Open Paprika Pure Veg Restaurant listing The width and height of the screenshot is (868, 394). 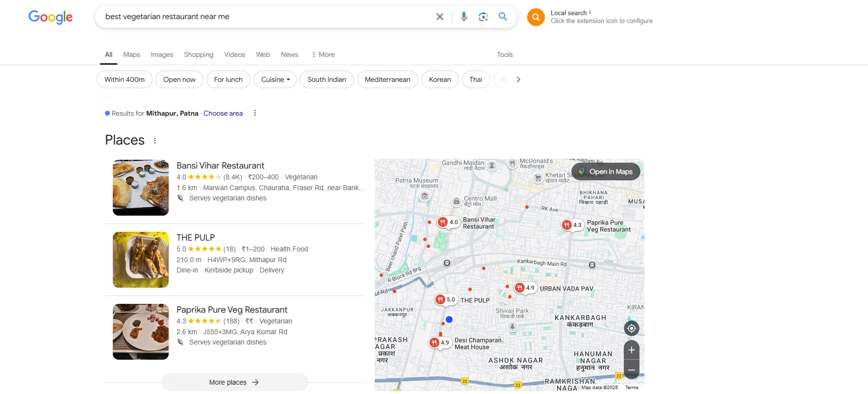232,310
